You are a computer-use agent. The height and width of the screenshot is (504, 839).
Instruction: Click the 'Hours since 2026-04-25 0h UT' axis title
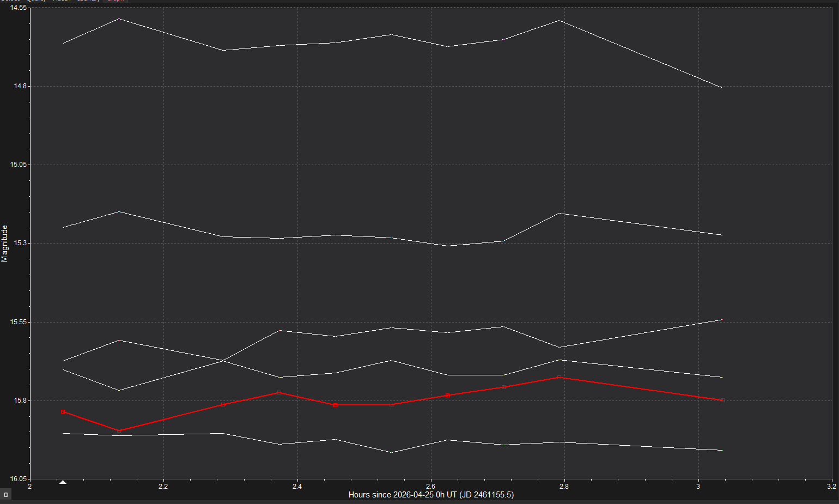pos(431,495)
